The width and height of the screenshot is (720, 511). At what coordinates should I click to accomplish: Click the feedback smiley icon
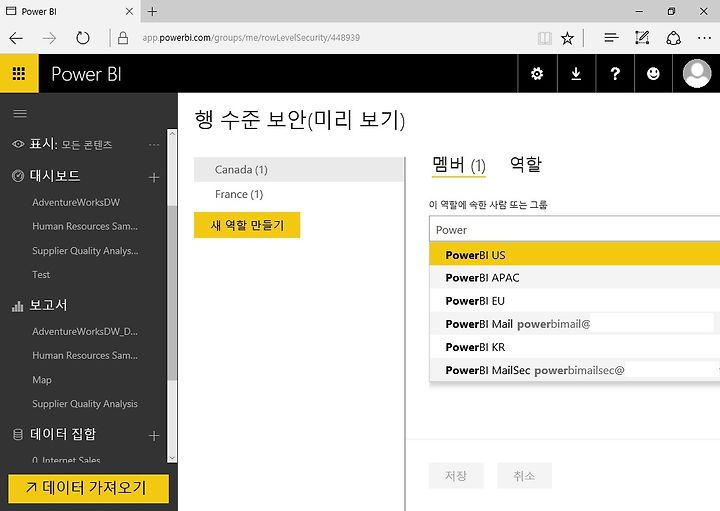click(653, 73)
